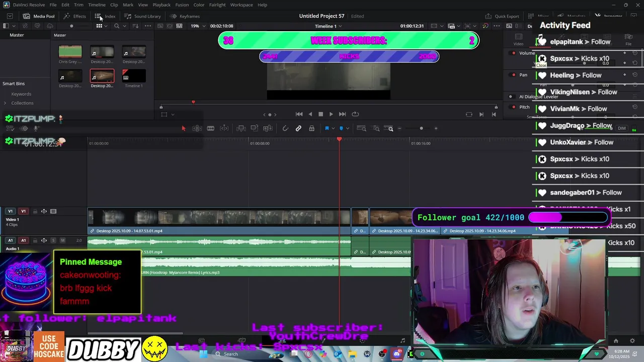
Task: Add a blue marker on timeline
Action: pyautogui.click(x=341, y=129)
